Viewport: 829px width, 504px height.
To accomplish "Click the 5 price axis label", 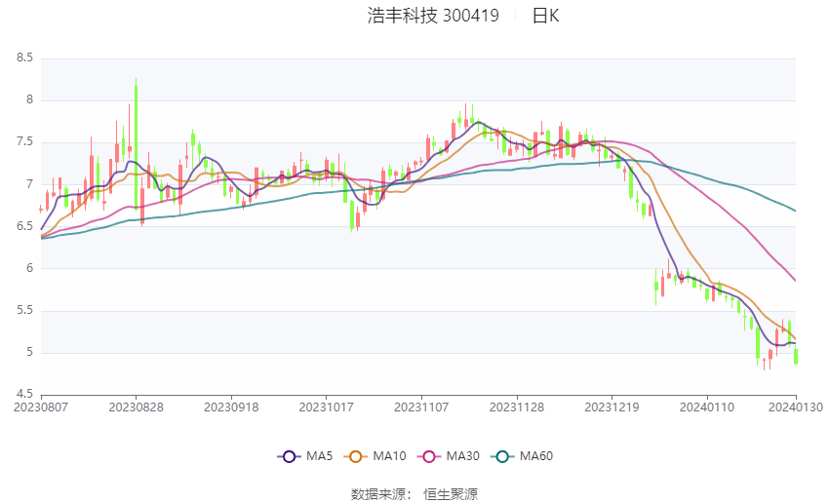I will click(x=29, y=352).
